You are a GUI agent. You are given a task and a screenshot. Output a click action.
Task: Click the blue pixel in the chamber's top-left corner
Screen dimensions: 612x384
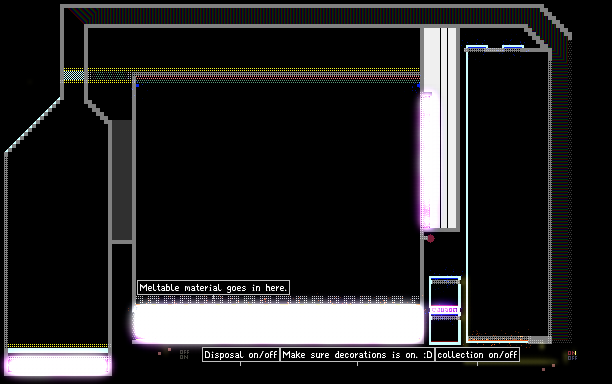(137, 85)
